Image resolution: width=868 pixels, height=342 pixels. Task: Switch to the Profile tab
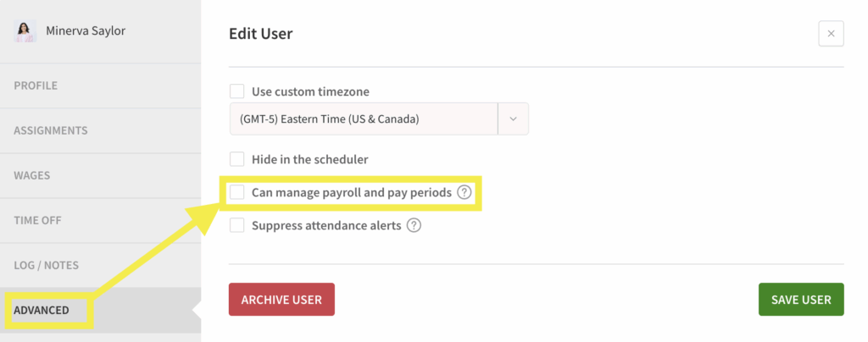click(x=36, y=85)
